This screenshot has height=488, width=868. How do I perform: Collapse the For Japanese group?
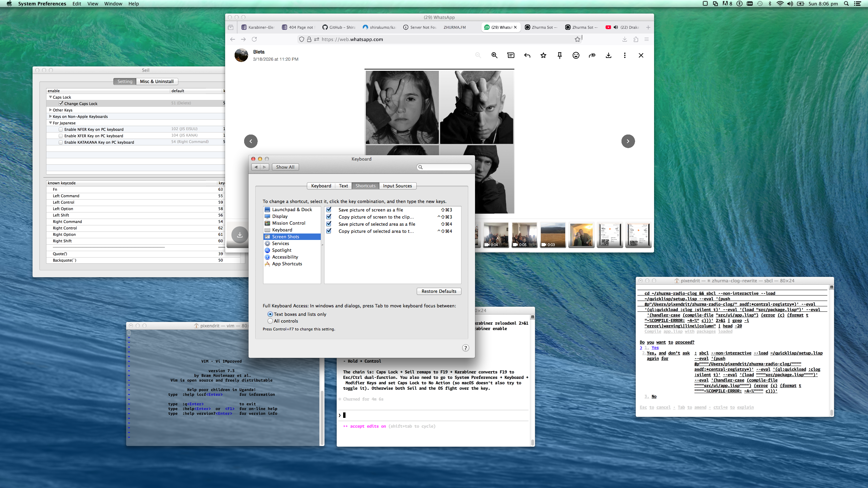51,123
